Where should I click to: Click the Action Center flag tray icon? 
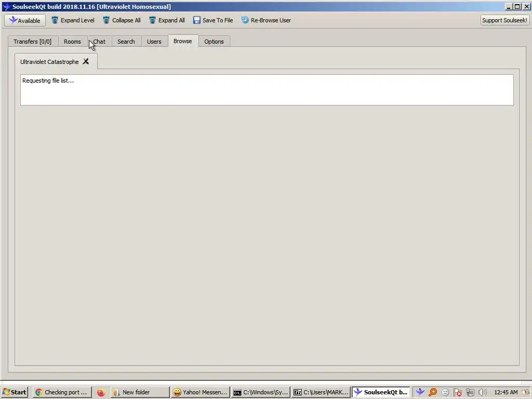point(457,392)
